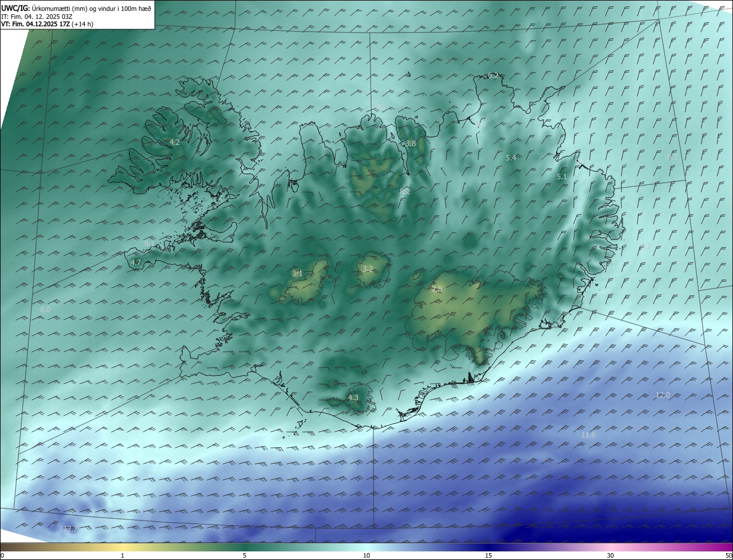Click the 4.3 value near the south coast
This screenshot has width=733, height=560.
click(353, 397)
